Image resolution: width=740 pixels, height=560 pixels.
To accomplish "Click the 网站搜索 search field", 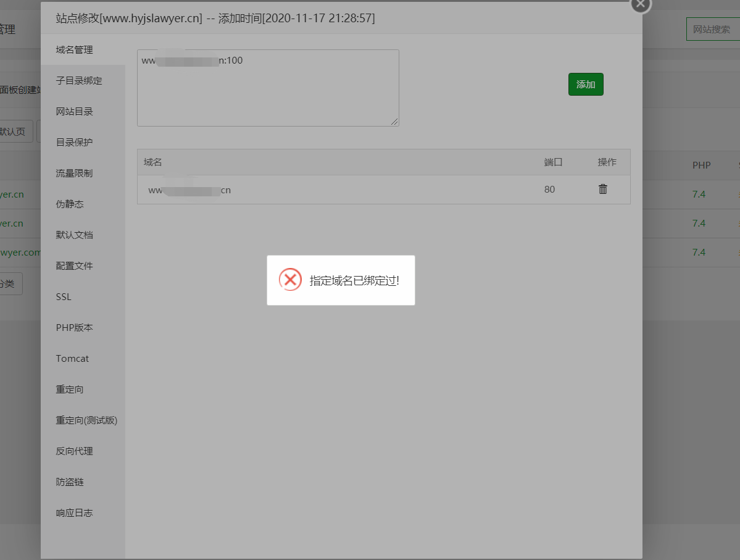I will click(x=713, y=29).
